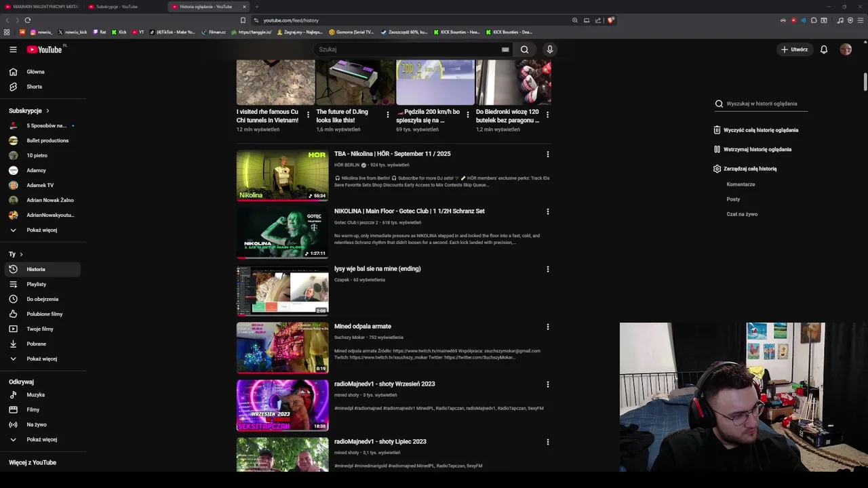Image resolution: width=868 pixels, height=488 pixels.
Task: Open options for Mined odpala armate
Action: (548, 327)
